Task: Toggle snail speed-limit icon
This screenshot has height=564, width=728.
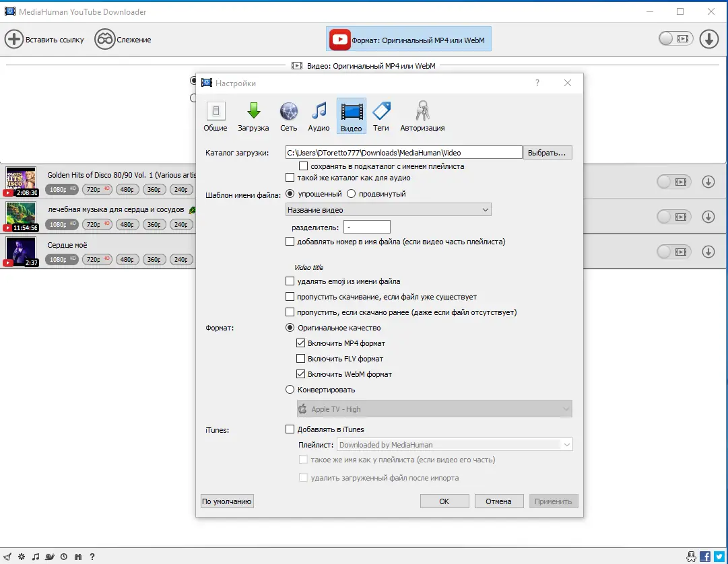Action: pos(50,557)
